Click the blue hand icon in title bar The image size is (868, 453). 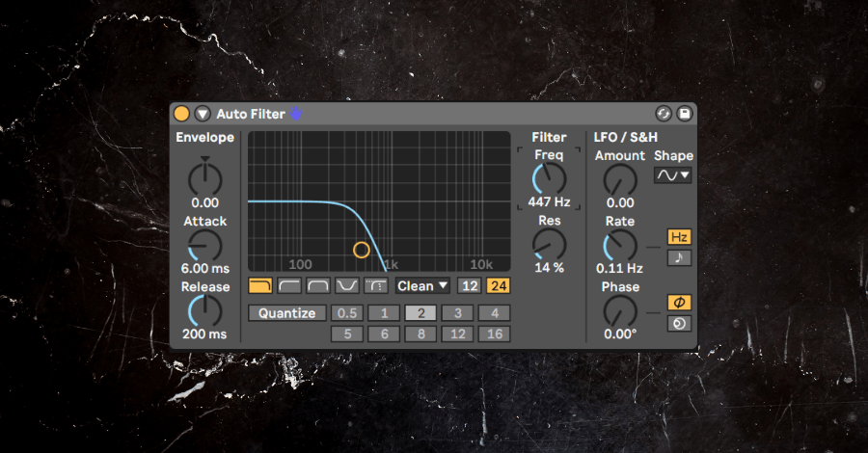(296, 114)
